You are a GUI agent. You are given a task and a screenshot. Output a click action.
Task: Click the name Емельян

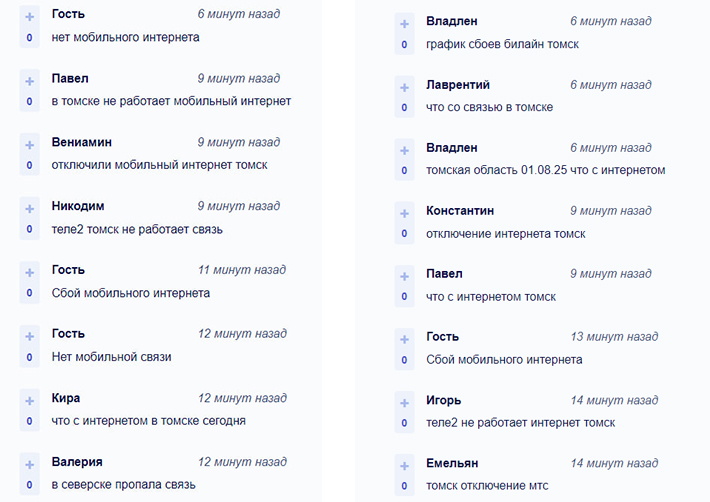(452, 463)
